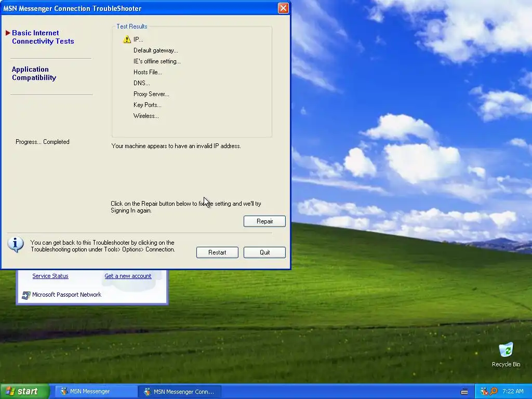Click the DNS... result row
532x399 pixels.
pos(141,83)
